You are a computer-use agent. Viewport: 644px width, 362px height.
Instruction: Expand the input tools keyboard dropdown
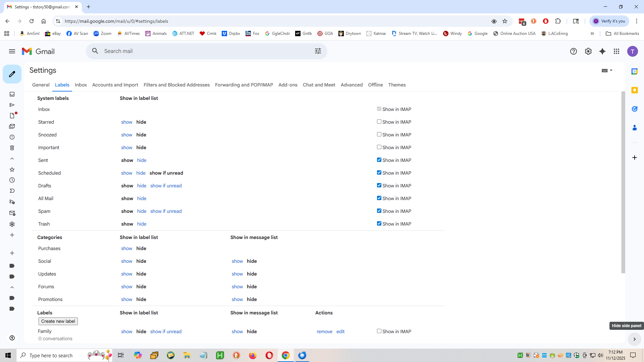coord(611,70)
